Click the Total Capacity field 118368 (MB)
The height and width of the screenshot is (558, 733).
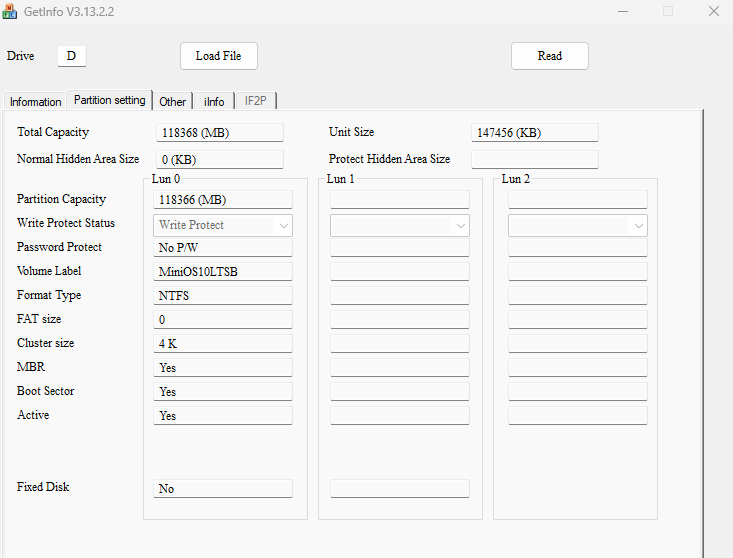point(220,133)
